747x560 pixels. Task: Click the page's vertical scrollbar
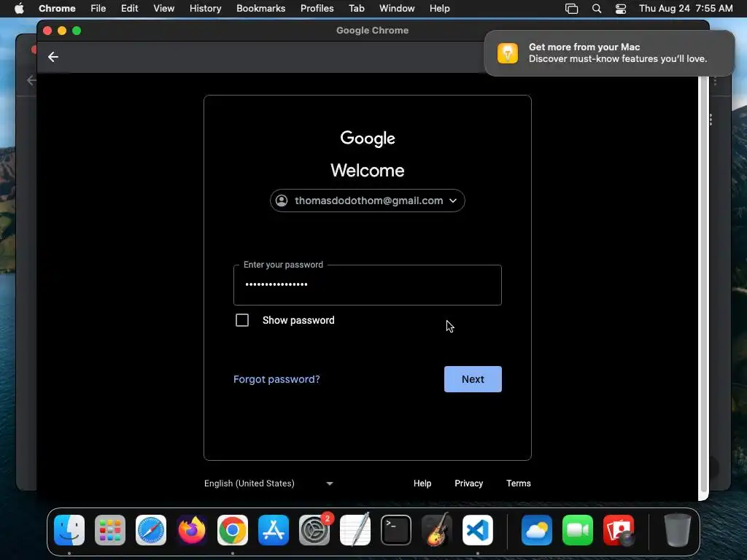click(703, 286)
